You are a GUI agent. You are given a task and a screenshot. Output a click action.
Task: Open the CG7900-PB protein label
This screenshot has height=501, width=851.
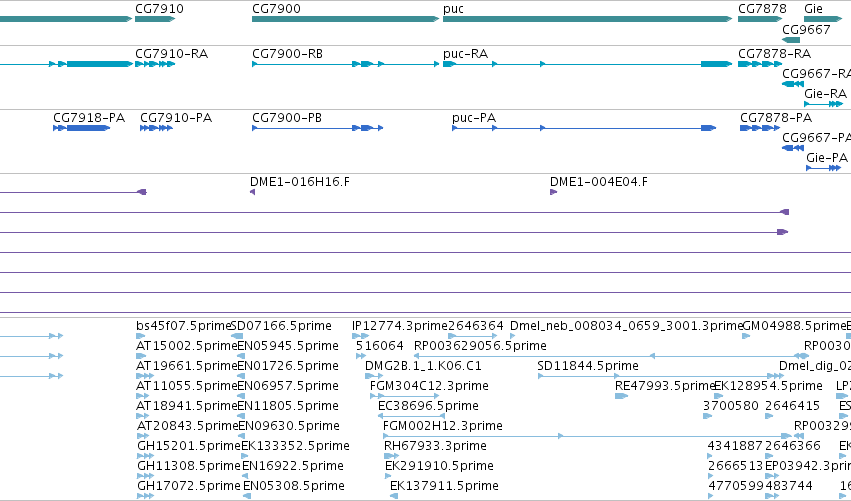287,118
